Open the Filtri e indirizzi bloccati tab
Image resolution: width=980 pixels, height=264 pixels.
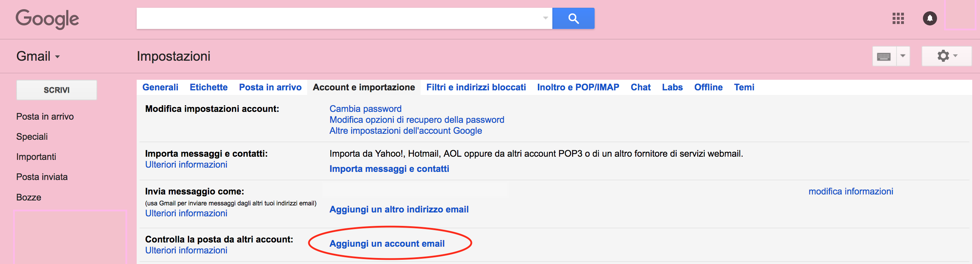click(x=476, y=87)
